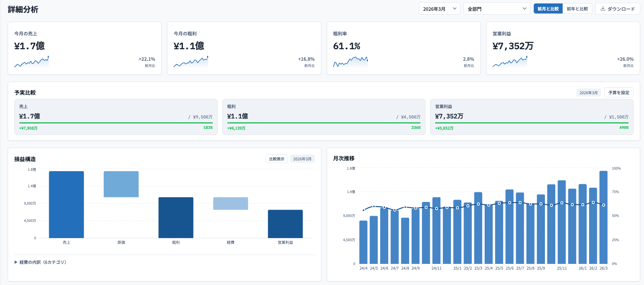Click the gross profit sparkline in 今月の粗利 card

click(191, 62)
